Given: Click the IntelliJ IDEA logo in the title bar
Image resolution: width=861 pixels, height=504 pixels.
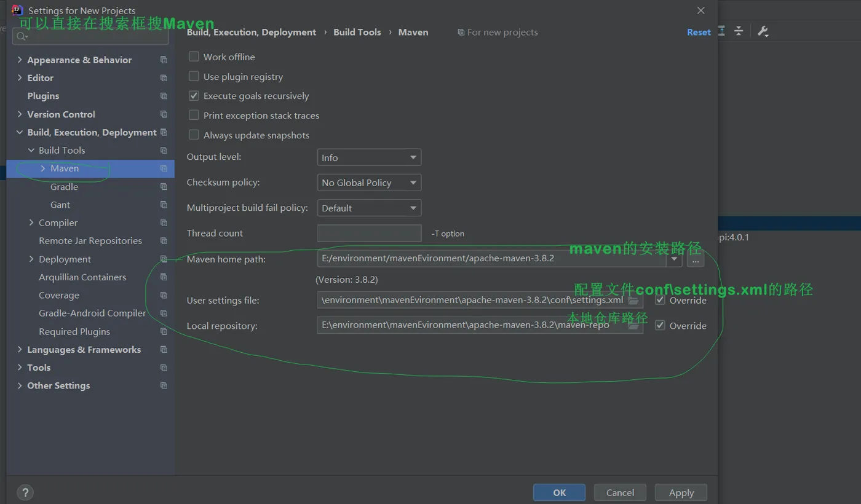Looking at the screenshot, I should (x=17, y=10).
